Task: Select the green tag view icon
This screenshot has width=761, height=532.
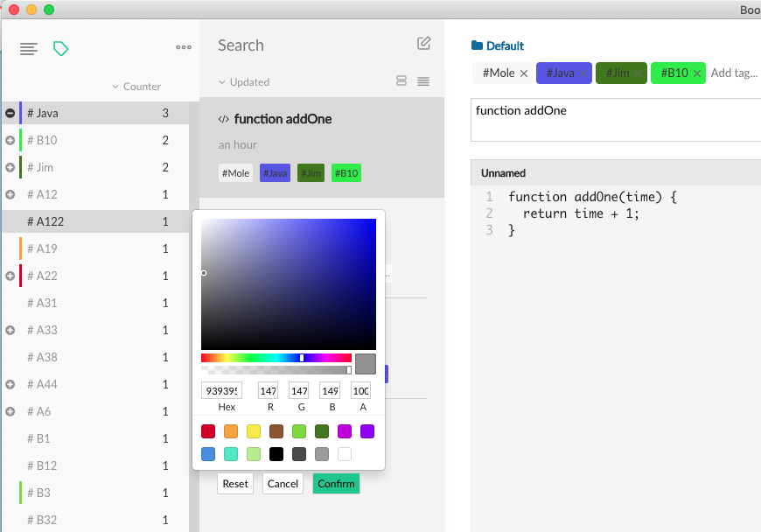Action: pos(60,48)
